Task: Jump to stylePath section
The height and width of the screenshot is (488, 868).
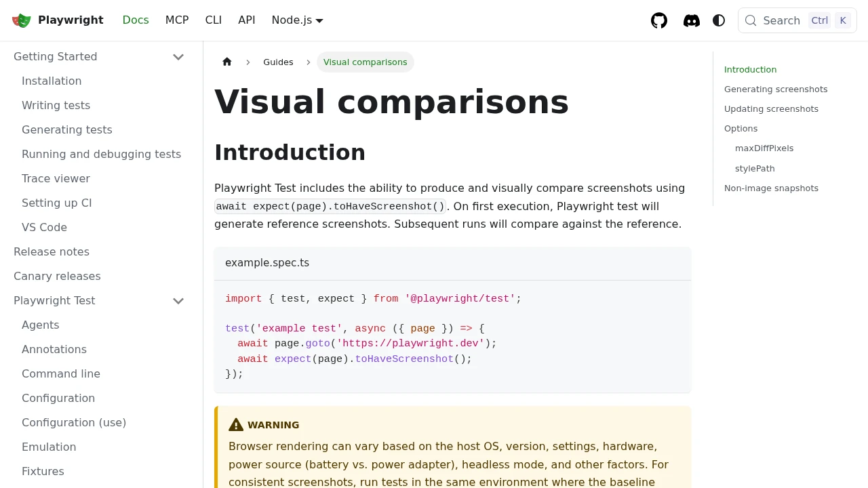Action: coord(755,169)
